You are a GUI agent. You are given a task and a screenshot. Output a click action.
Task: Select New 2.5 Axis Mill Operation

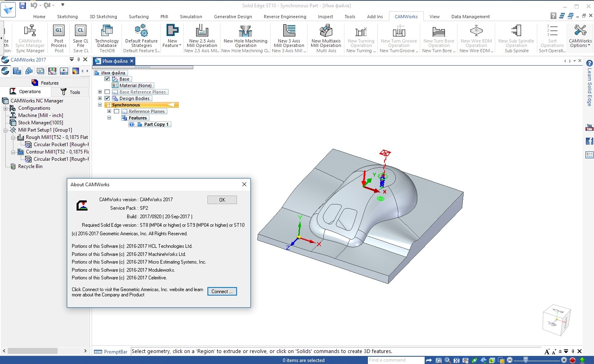202,31
